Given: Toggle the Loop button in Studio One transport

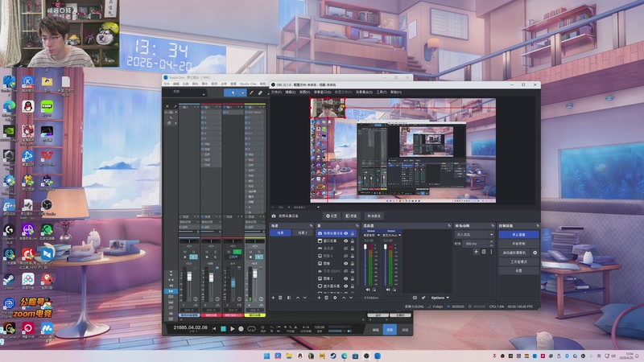Looking at the screenshot, I should point(251,329).
